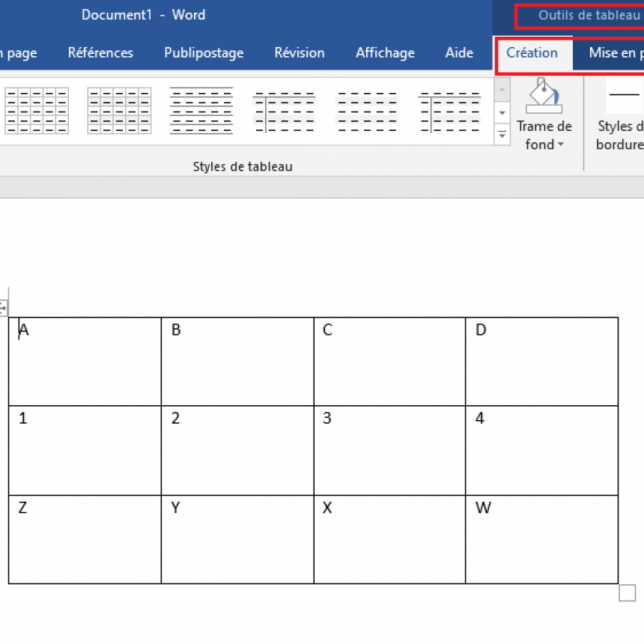Image resolution: width=644 pixels, height=644 pixels.
Task: Open the Affichage tab
Action: coord(385,53)
